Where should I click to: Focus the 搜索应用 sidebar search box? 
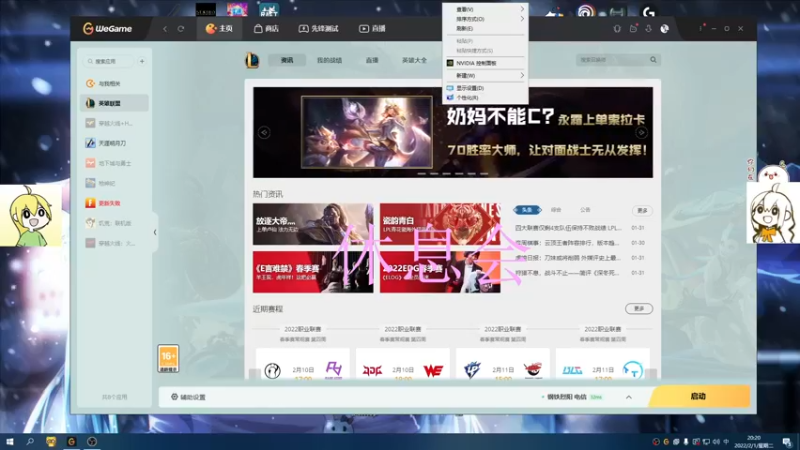(108, 61)
